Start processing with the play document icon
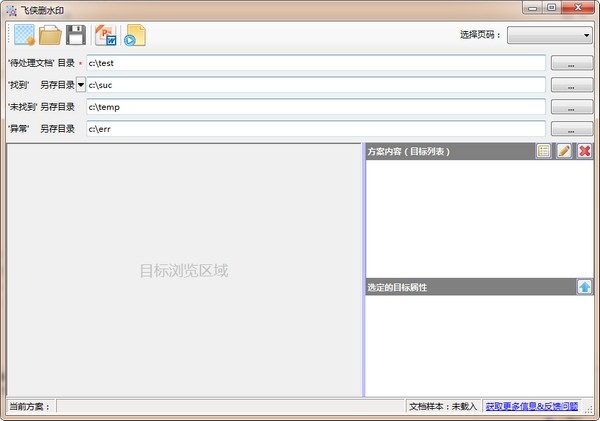Viewport: 600px width, 421px height. pos(135,35)
